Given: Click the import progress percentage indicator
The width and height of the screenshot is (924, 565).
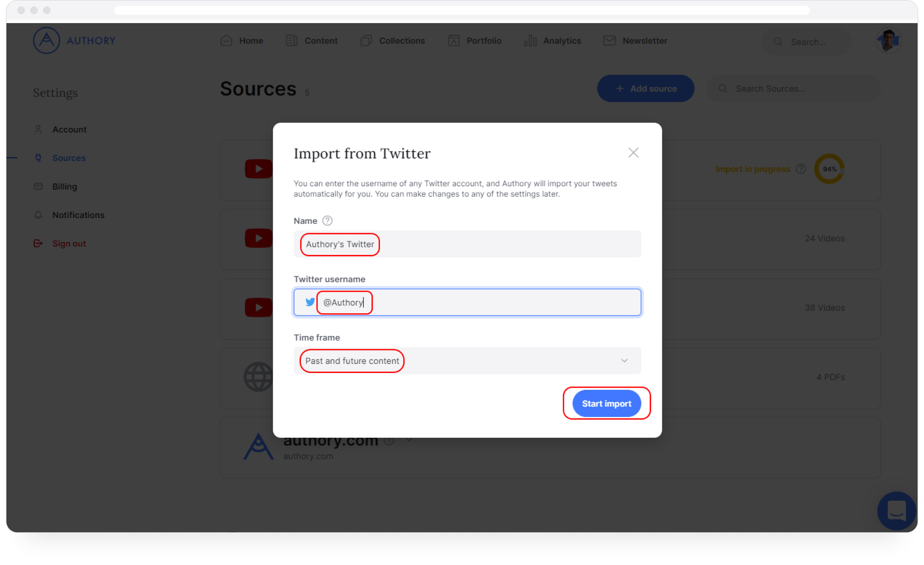Looking at the screenshot, I should pos(830,169).
